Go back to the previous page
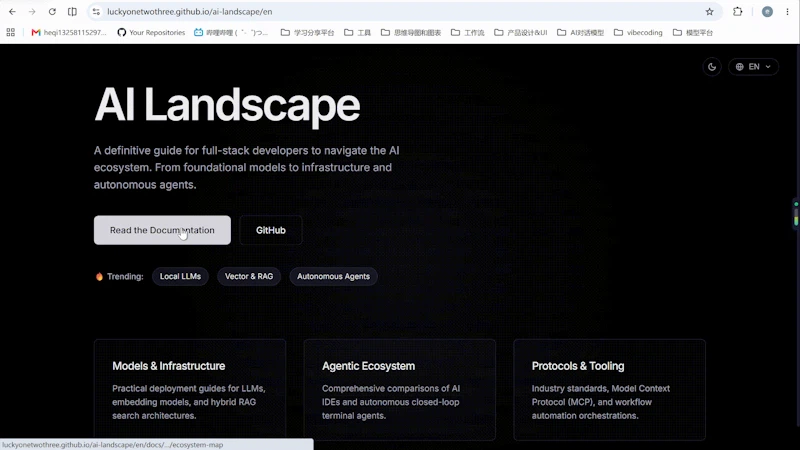Viewport: 800px width, 450px height. 12,11
